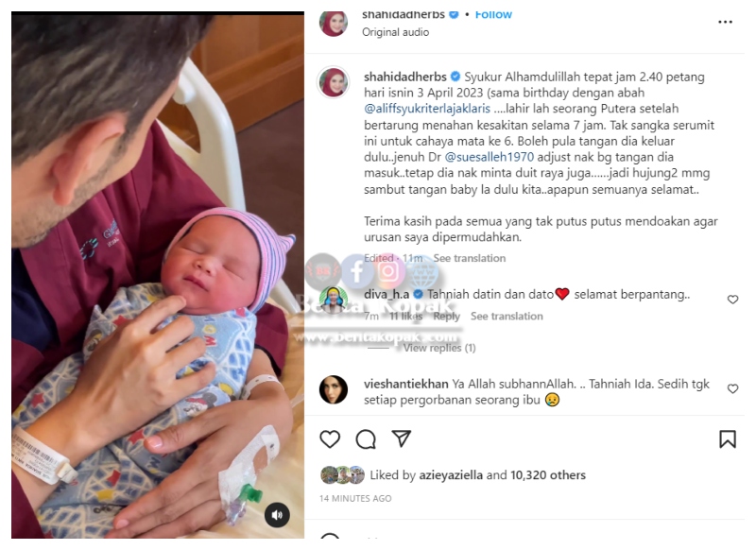
Task: Like the post with the heart icon
Action: click(330, 439)
